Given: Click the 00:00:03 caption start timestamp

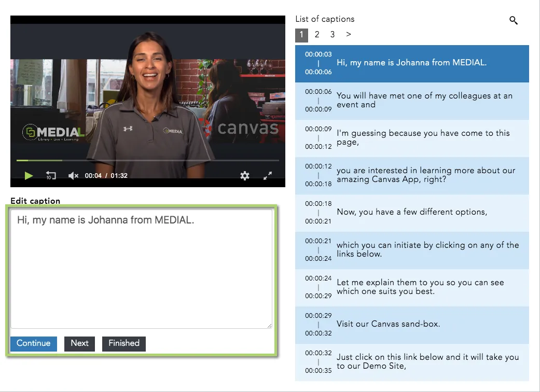Looking at the screenshot, I should pos(318,54).
